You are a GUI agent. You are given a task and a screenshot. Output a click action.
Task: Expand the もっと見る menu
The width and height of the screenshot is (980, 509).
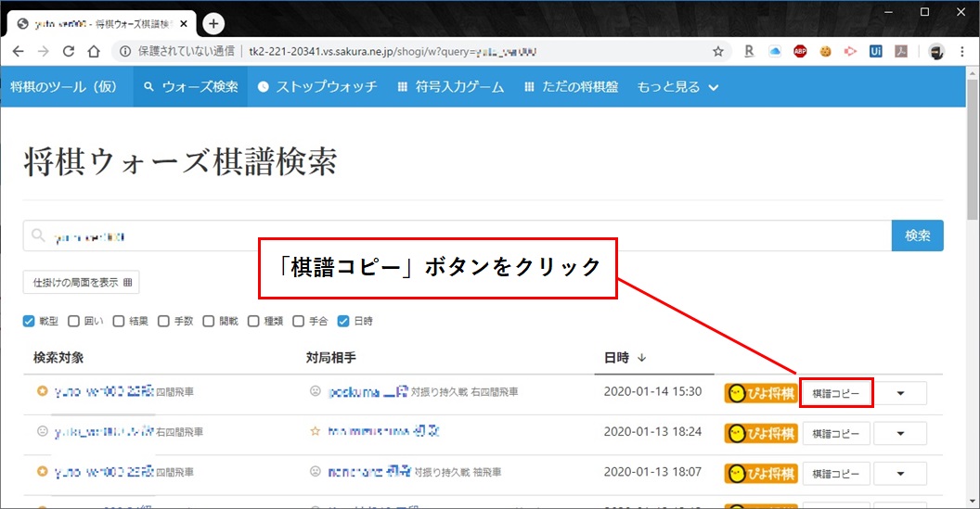[677, 87]
